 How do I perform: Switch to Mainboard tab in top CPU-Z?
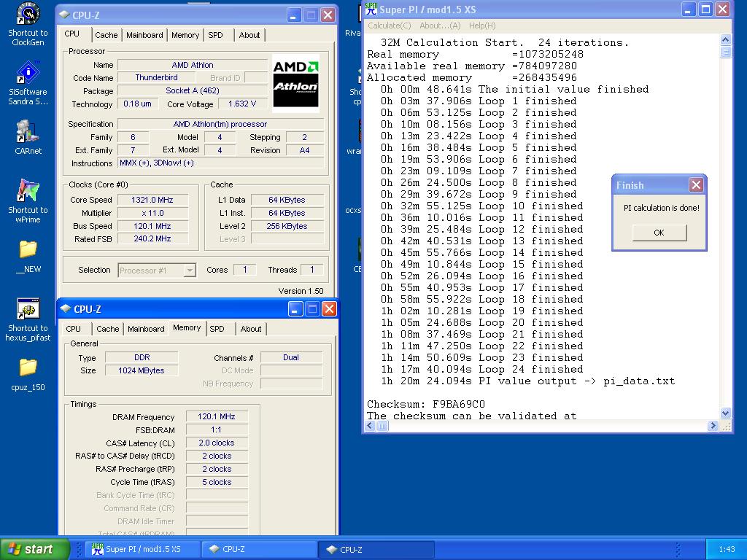point(144,35)
